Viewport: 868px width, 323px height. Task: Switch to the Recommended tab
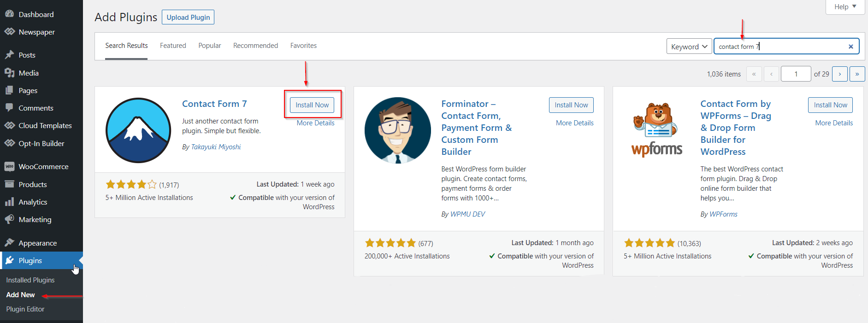click(255, 46)
